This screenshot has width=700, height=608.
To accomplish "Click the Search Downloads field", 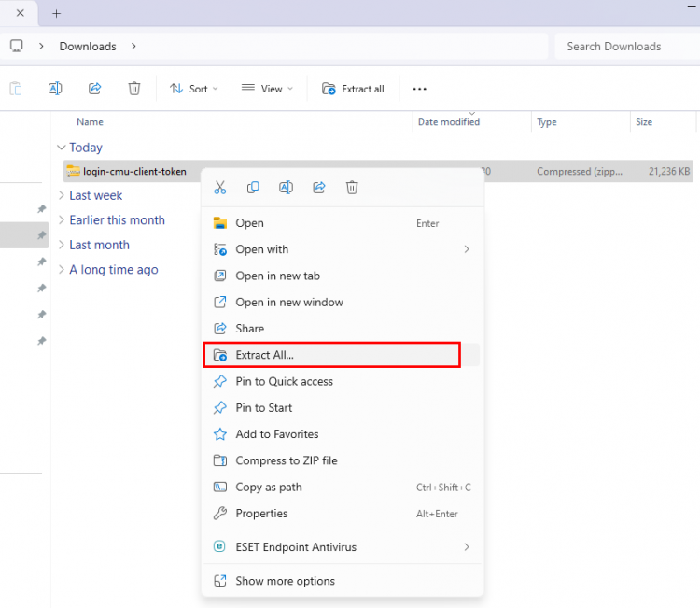I will pyautogui.click(x=623, y=46).
